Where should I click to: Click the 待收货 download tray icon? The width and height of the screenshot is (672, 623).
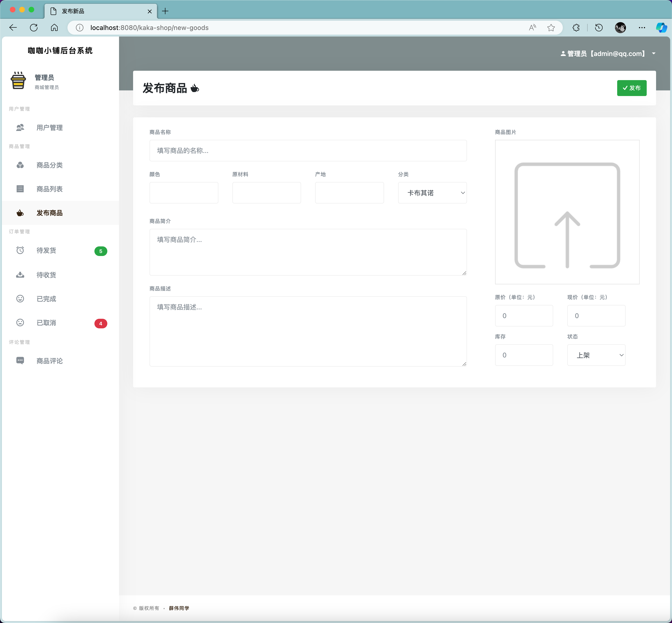20,275
